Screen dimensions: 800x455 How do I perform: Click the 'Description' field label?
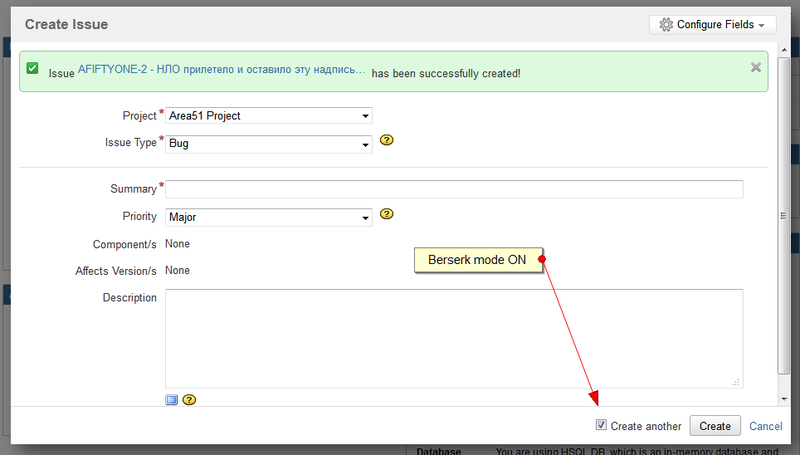pos(130,297)
